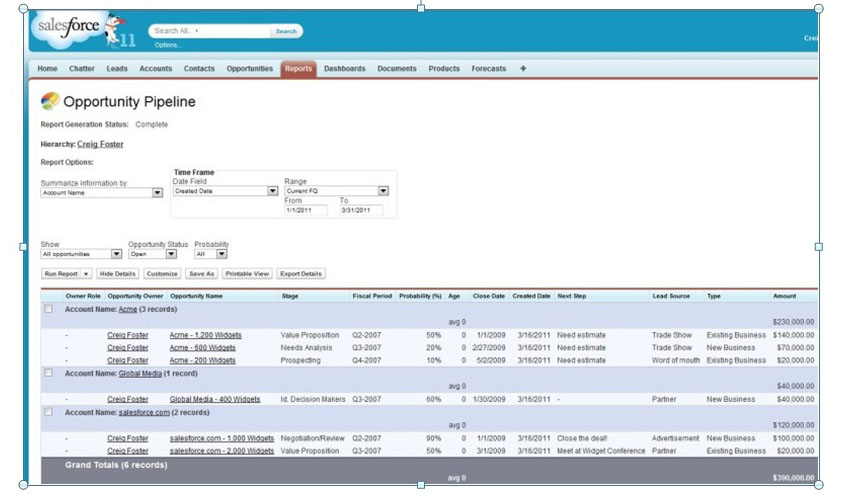Click the Meet at Widget Conference next step
The height and width of the screenshot is (495, 841).
click(x=601, y=451)
